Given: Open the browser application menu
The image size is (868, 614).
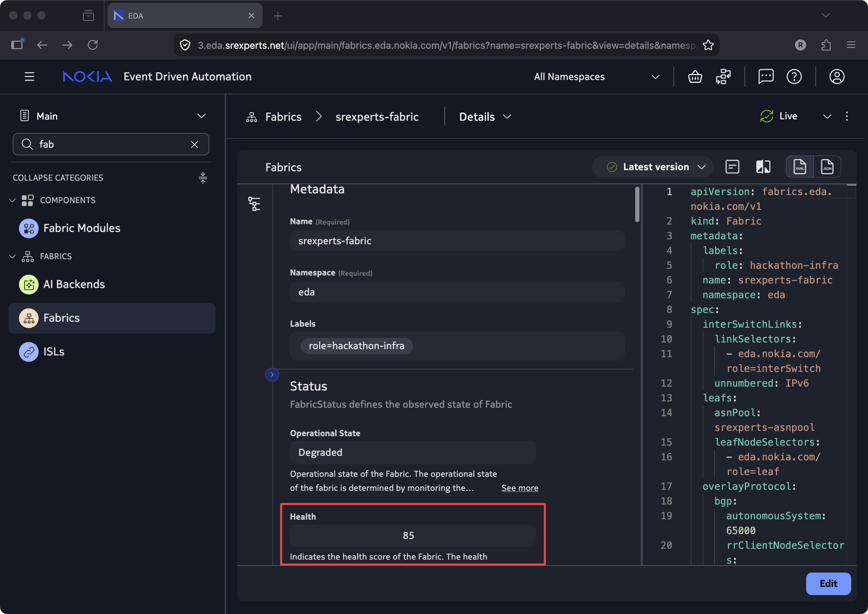Looking at the screenshot, I should coord(851,45).
